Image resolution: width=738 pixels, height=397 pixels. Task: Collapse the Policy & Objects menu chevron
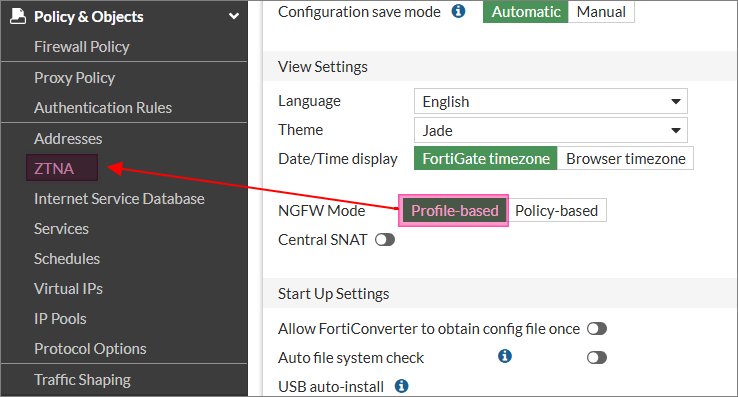click(x=233, y=16)
